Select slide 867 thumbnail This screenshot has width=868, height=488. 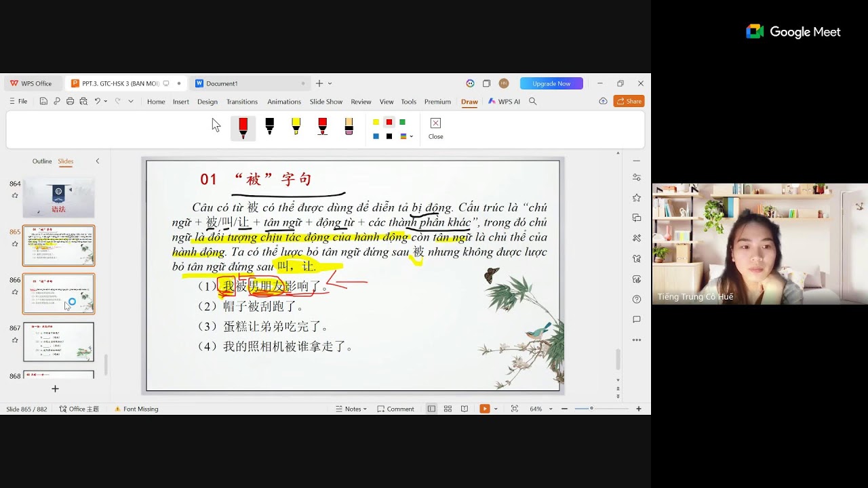coord(59,342)
